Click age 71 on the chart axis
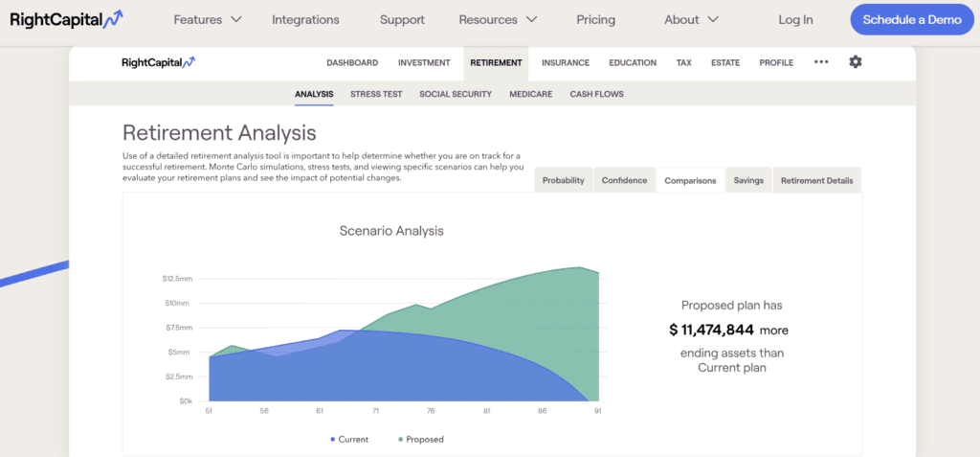 pyautogui.click(x=375, y=411)
